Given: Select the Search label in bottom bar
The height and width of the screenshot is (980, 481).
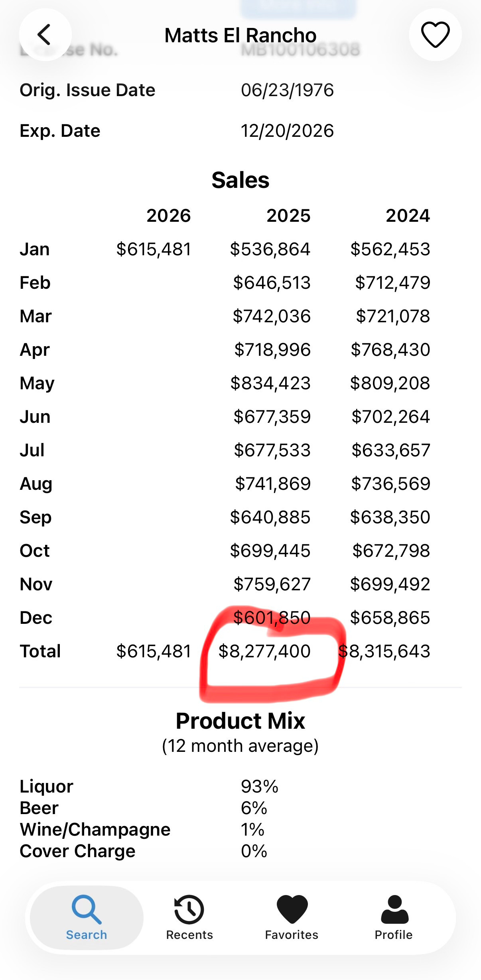Looking at the screenshot, I should click(87, 935).
